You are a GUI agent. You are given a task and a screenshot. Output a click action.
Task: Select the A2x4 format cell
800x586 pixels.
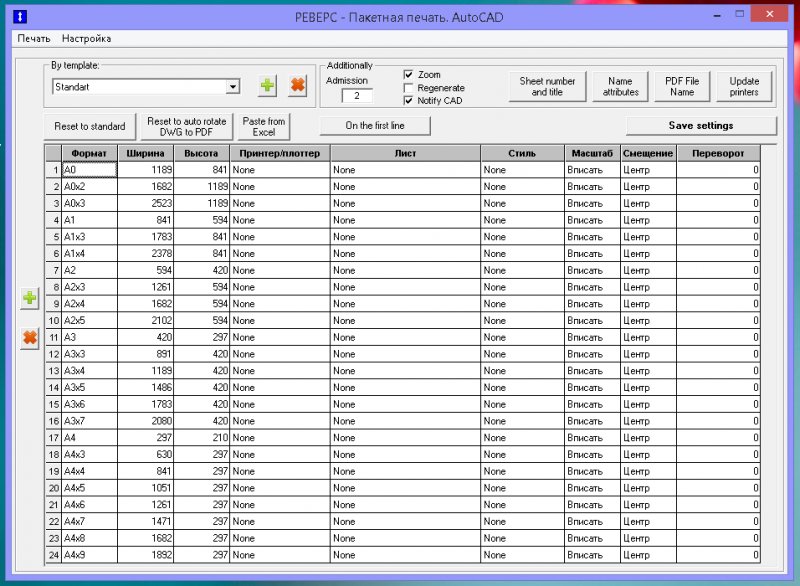(90, 304)
